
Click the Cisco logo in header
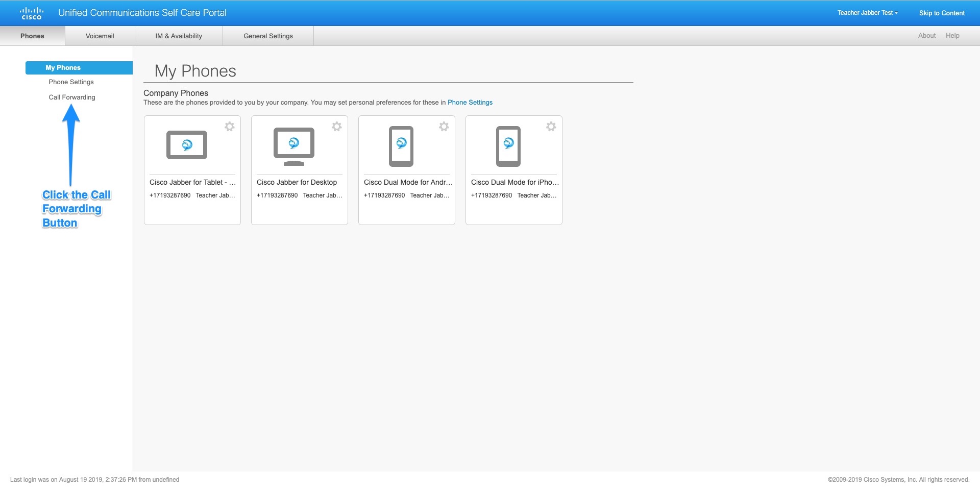click(32, 13)
